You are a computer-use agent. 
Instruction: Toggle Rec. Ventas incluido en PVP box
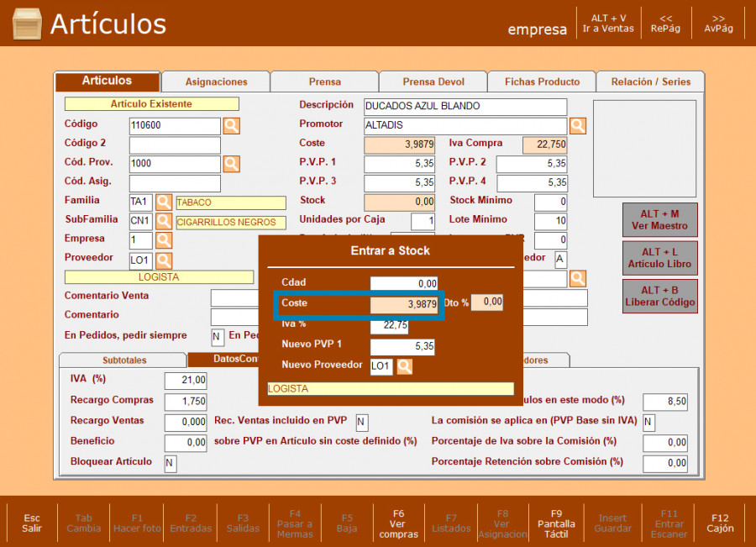(x=362, y=422)
